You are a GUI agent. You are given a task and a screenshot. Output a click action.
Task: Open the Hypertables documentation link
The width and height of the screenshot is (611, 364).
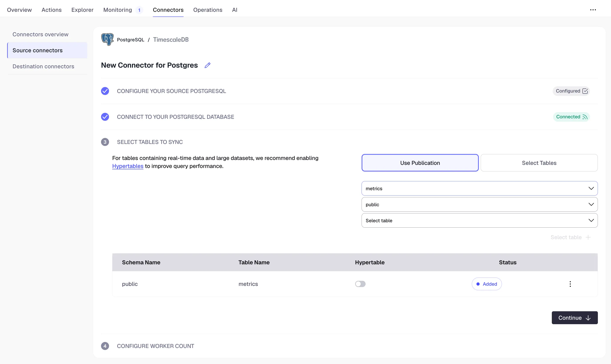127,166
